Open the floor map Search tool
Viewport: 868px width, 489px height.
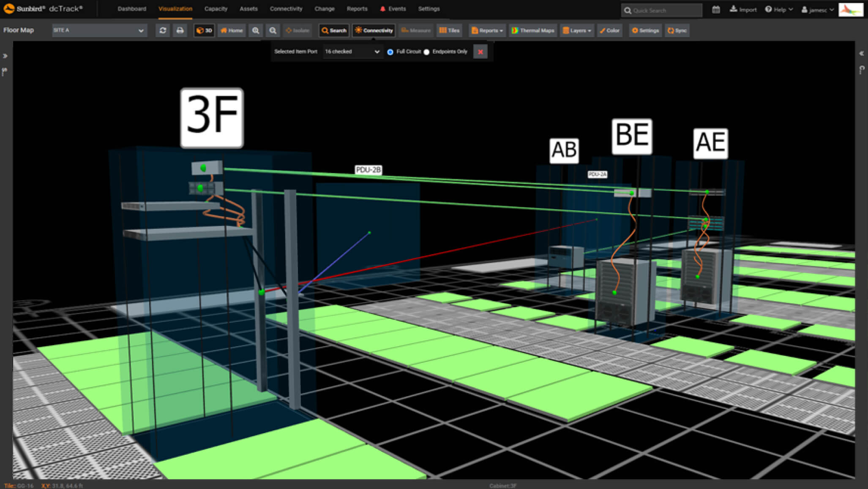334,30
